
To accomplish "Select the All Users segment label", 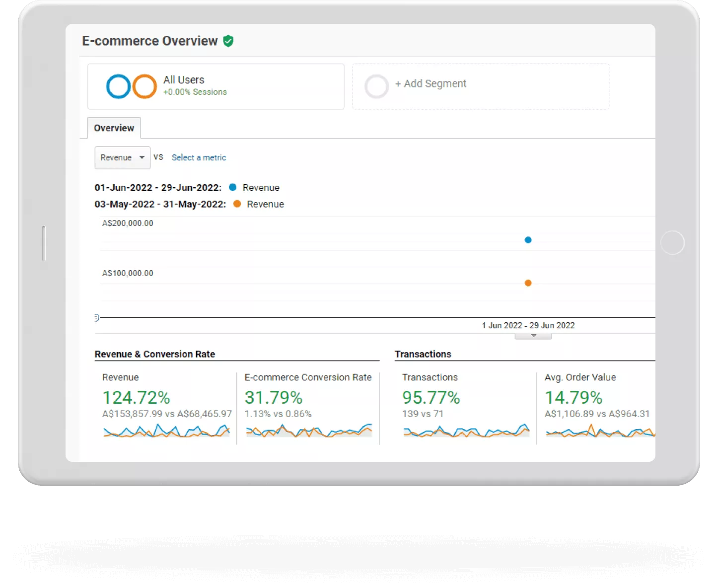I will (x=184, y=80).
